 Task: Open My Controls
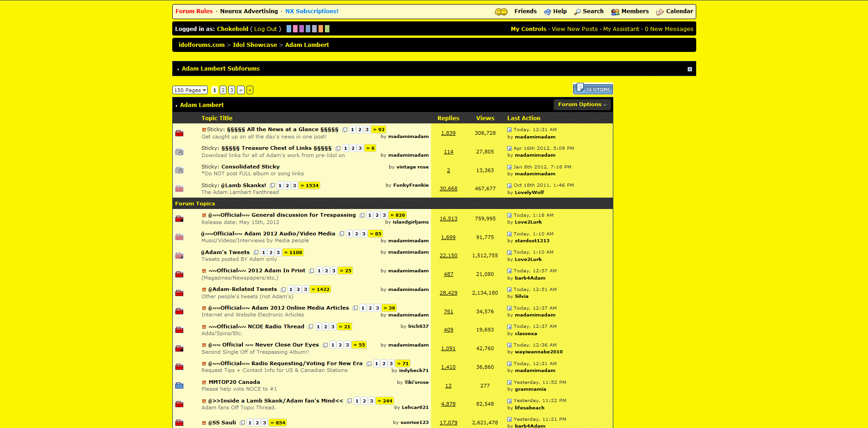[x=529, y=29]
